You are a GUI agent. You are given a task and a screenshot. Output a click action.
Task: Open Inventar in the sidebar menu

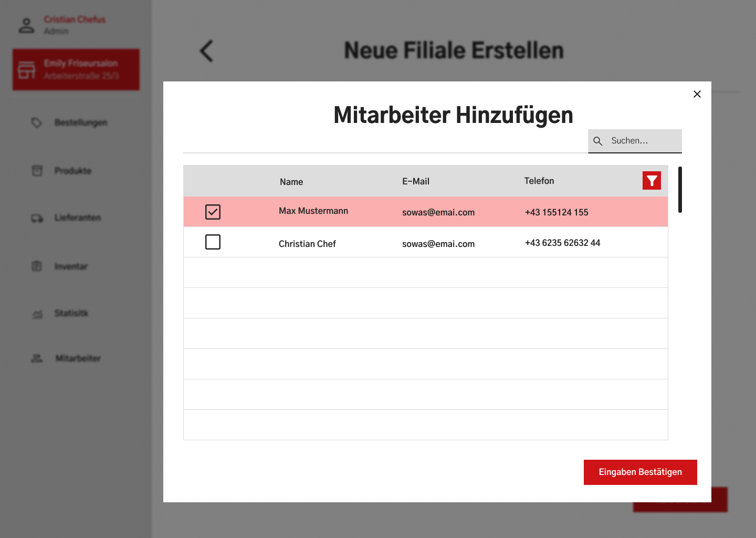(x=71, y=266)
